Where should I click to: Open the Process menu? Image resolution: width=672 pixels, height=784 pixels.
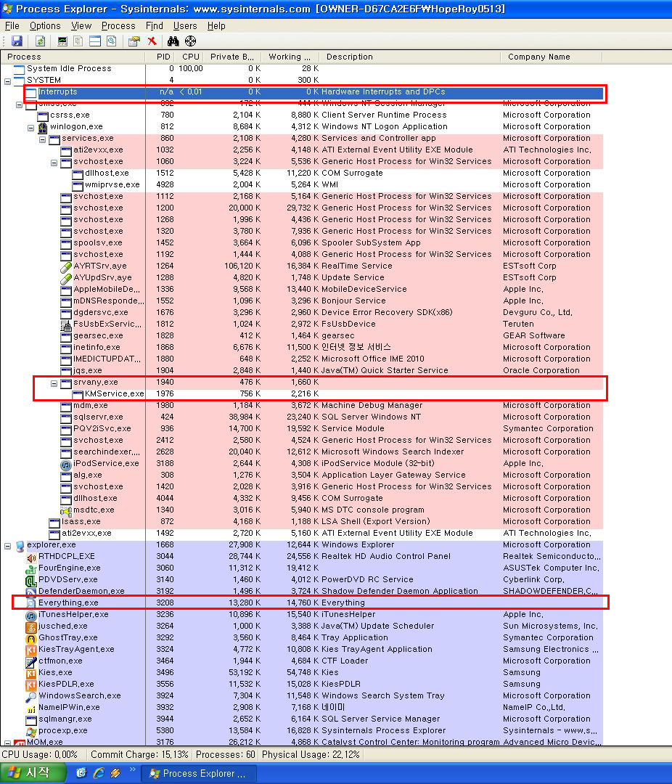click(x=118, y=25)
